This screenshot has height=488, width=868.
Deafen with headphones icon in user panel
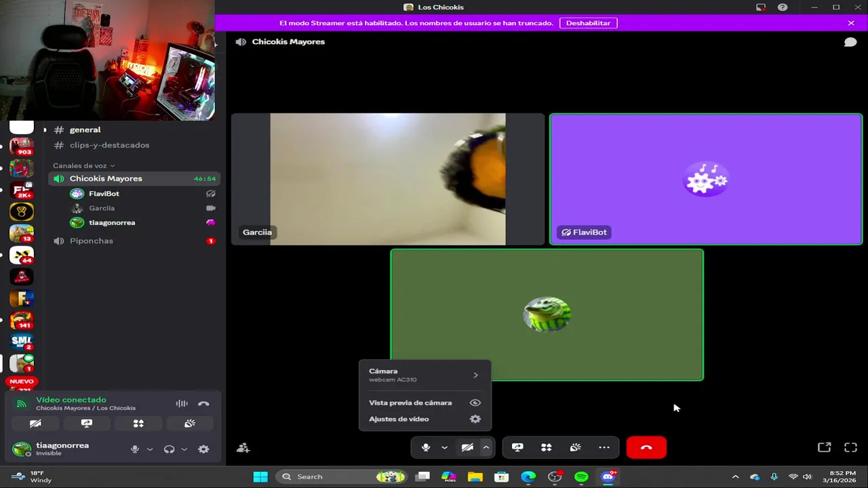(x=169, y=449)
